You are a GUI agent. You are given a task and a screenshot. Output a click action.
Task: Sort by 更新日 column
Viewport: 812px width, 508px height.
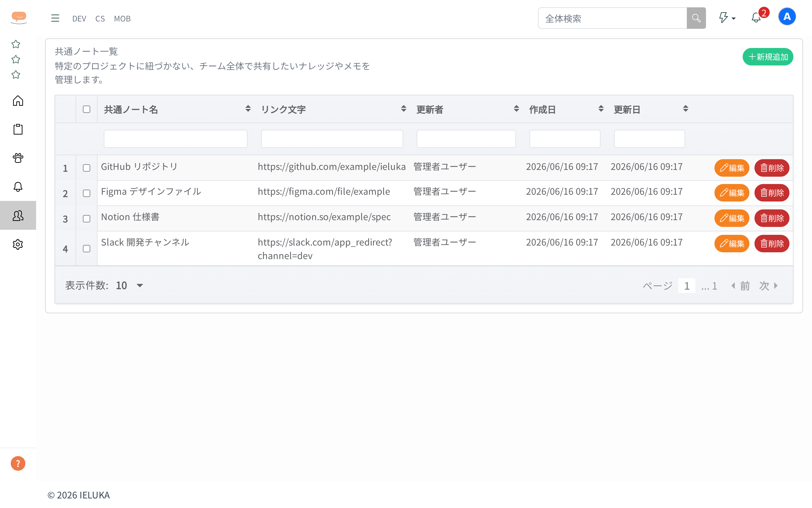[685, 109]
